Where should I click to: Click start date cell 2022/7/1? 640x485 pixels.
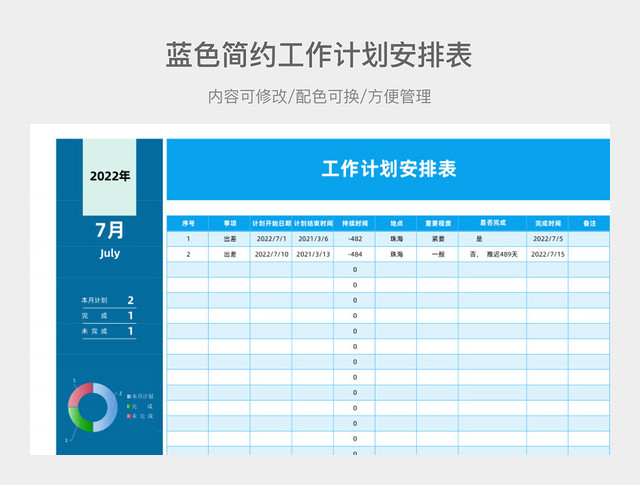pyautogui.click(x=271, y=239)
